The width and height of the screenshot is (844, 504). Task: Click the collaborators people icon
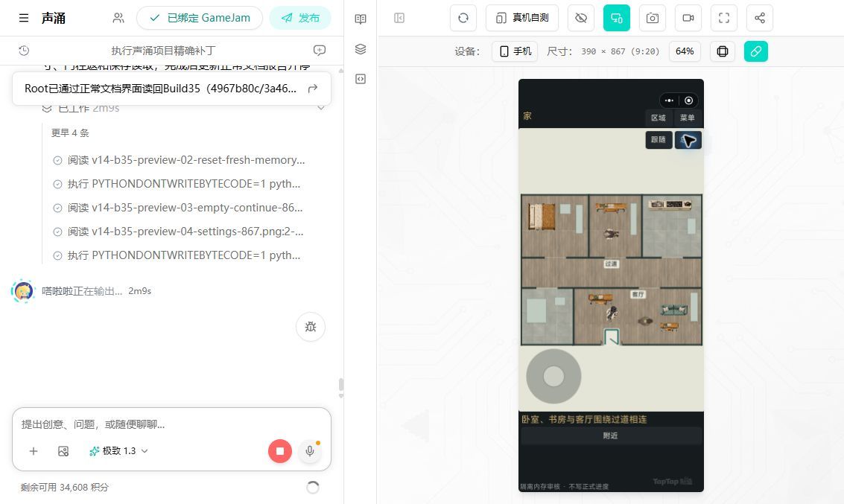[118, 18]
